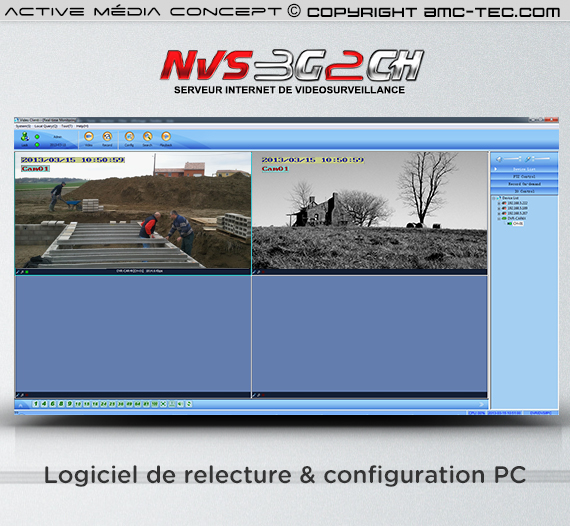Switch to 8-camera split layout
Viewport: 570px width, 526px height.
pyautogui.click(x=61, y=404)
